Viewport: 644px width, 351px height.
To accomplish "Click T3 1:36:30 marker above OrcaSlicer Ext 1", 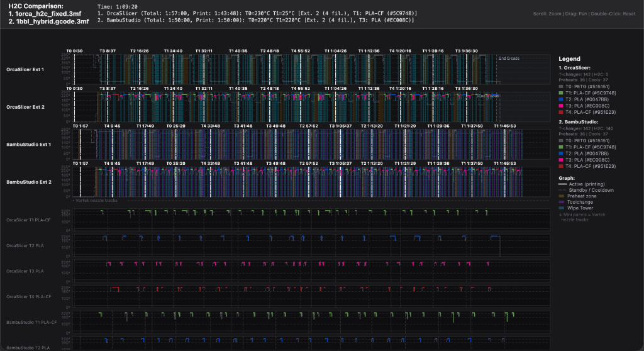I will [x=467, y=51].
